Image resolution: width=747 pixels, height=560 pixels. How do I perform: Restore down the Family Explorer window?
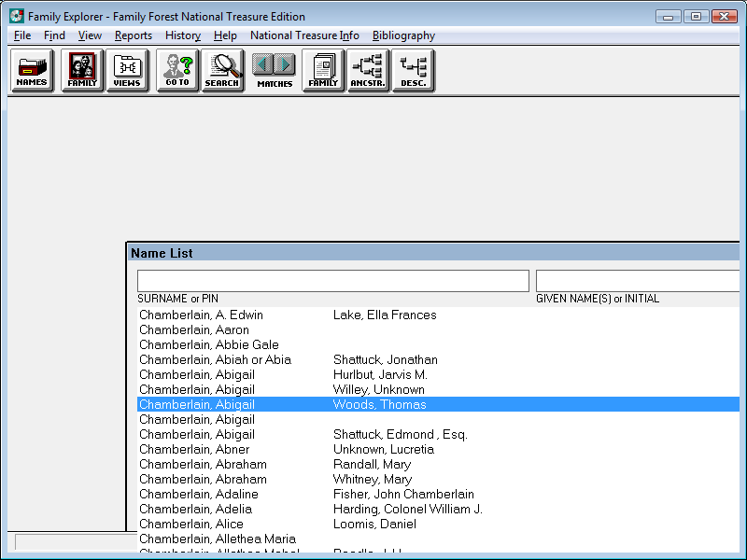(696, 17)
